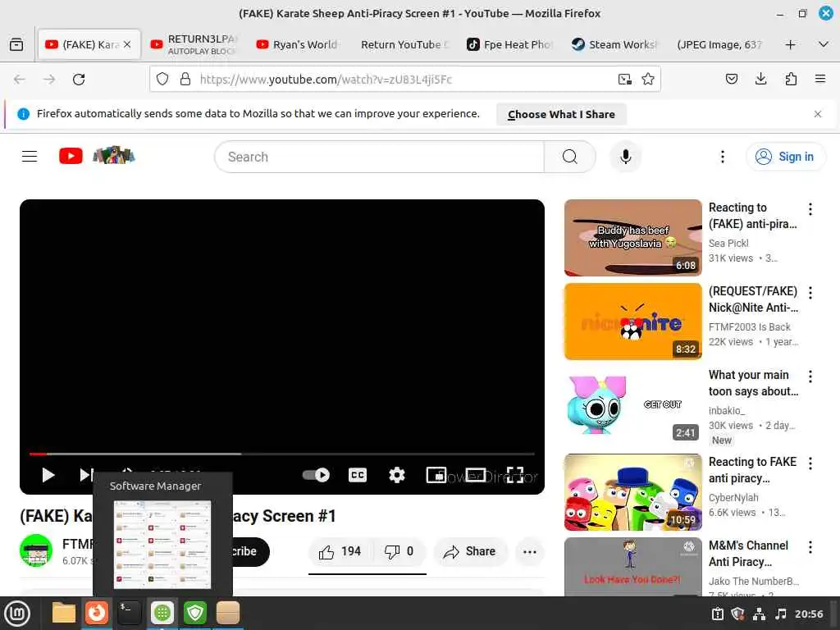Search with your voice microphone
Screen dimensions: 840x630
tap(625, 157)
